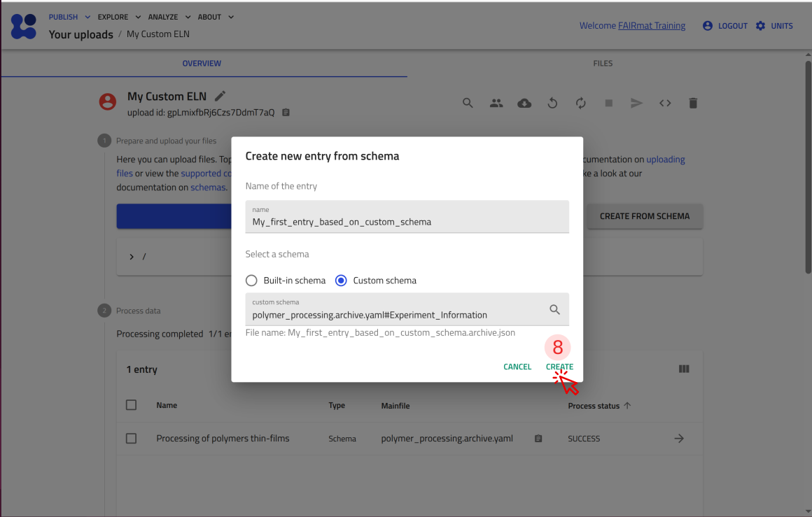The width and height of the screenshot is (812, 517).
Task: Copy upload id clipboard icon
Action: (286, 113)
